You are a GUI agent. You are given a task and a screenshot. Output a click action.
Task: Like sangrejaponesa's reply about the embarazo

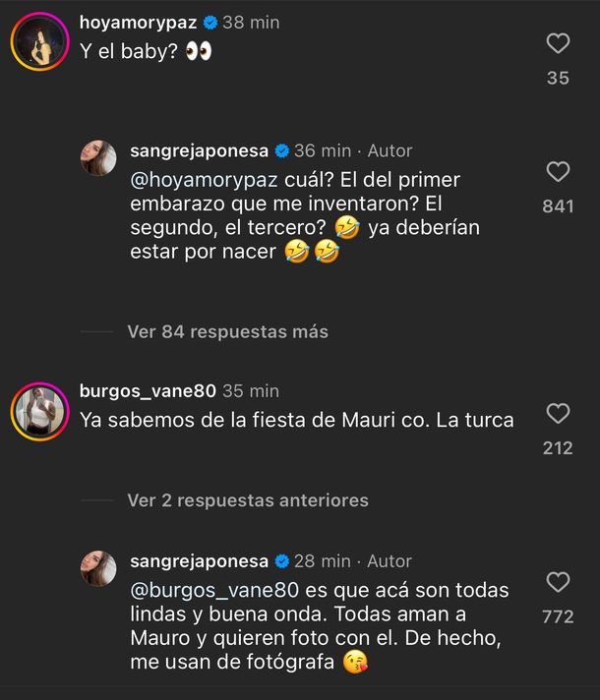[558, 172]
